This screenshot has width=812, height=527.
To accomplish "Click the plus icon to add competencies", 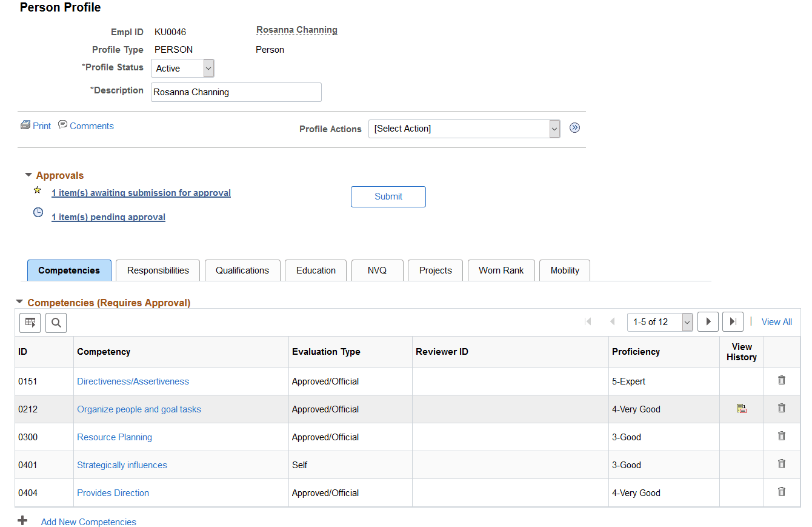I will click(x=22, y=520).
